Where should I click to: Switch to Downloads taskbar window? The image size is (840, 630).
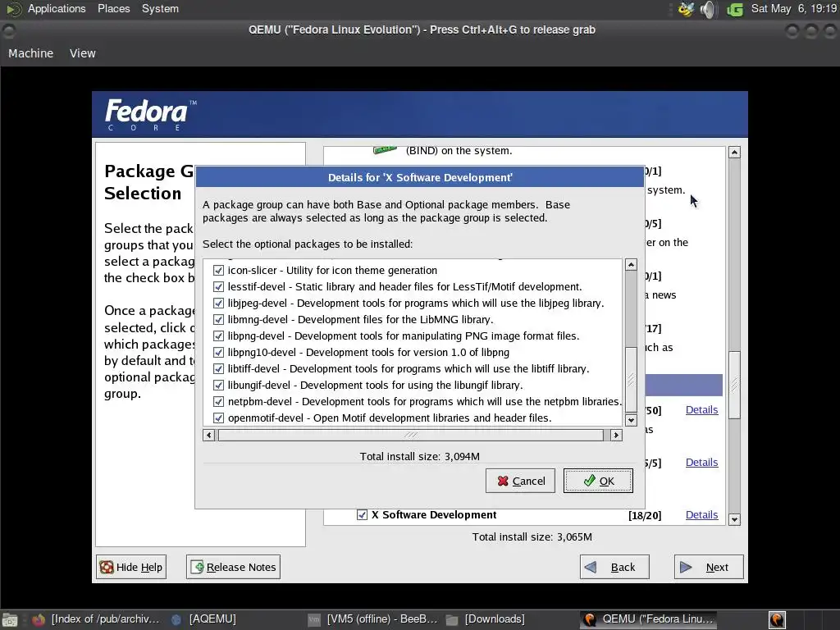(x=486, y=619)
